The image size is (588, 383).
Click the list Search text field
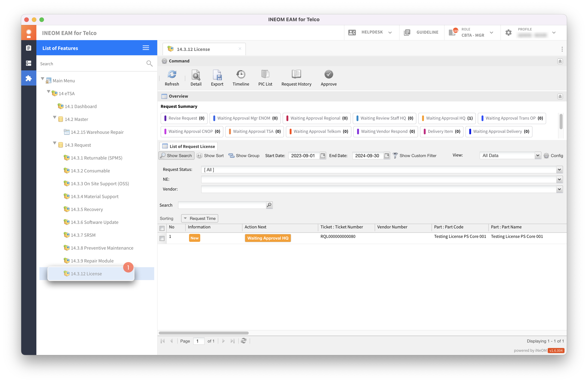tap(222, 205)
